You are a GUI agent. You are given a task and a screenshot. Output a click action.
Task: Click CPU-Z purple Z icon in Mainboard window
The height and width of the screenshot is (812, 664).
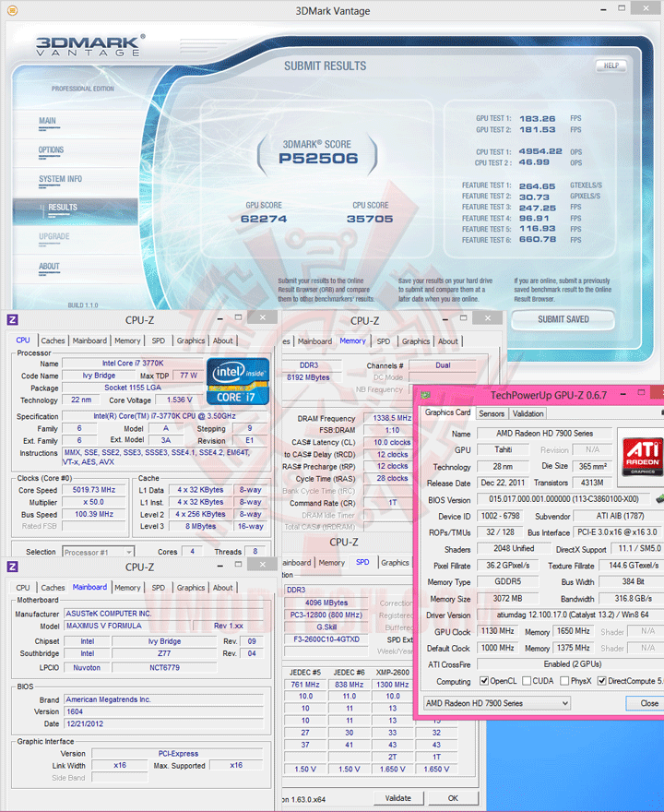coord(13,567)
